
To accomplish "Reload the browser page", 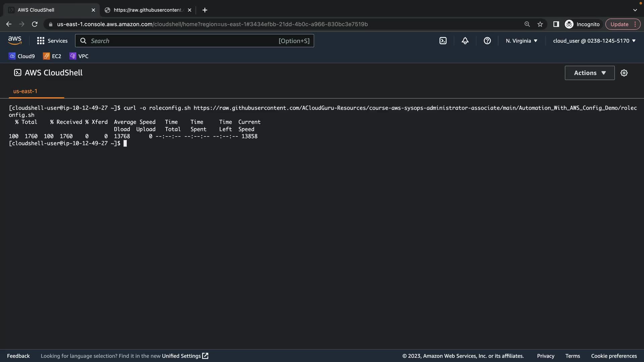I will point(35,24).
